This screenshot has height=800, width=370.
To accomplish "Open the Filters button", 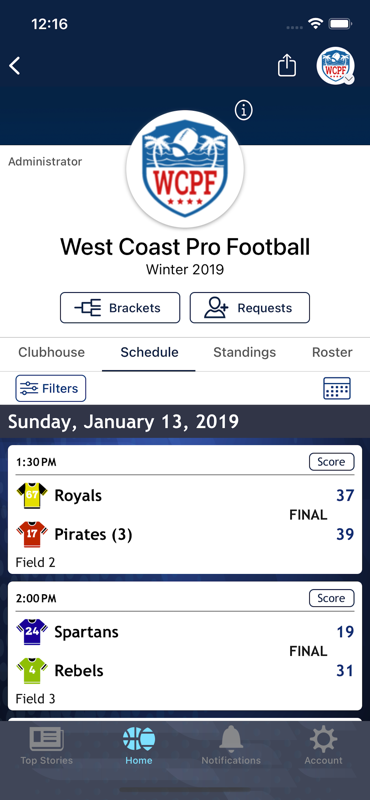I will pos(51,388).
